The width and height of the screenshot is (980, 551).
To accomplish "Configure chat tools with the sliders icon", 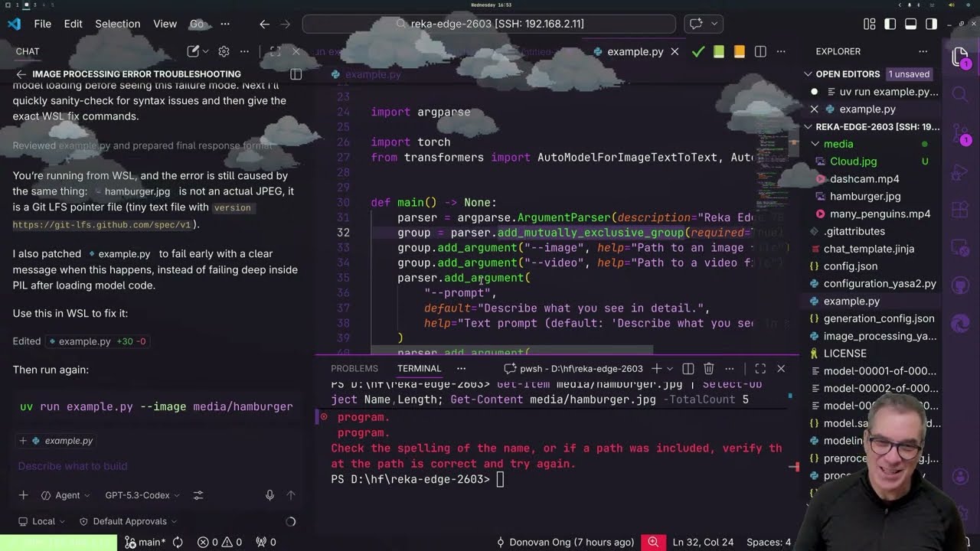I will (198, 495).
